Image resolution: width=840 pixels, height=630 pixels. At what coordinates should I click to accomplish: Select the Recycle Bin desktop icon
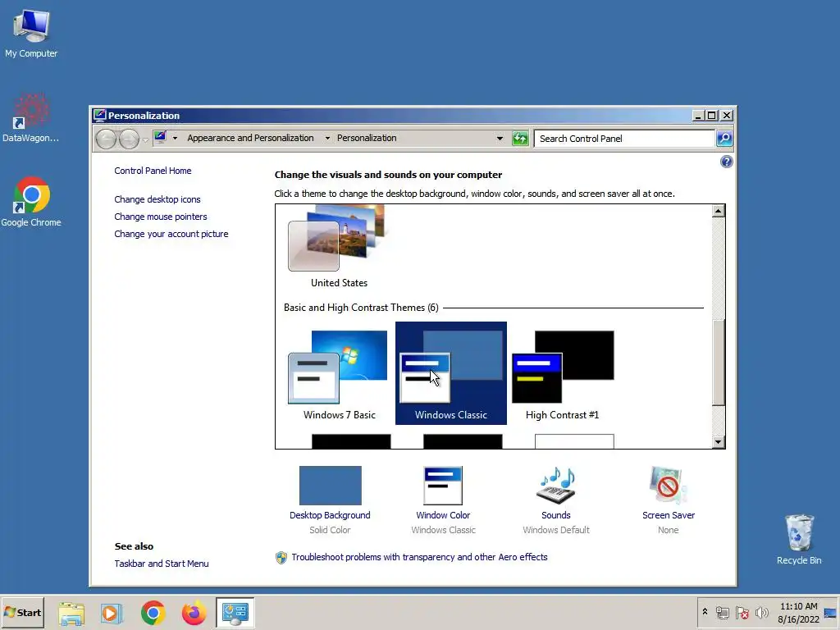point(799,540)
